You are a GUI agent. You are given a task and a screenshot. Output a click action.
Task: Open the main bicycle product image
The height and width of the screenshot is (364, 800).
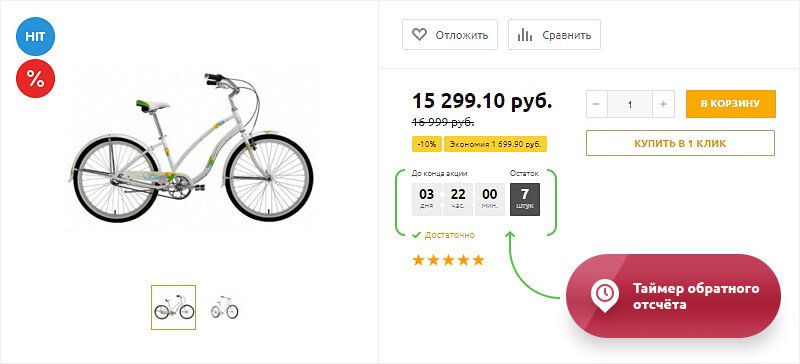(192, 148)
